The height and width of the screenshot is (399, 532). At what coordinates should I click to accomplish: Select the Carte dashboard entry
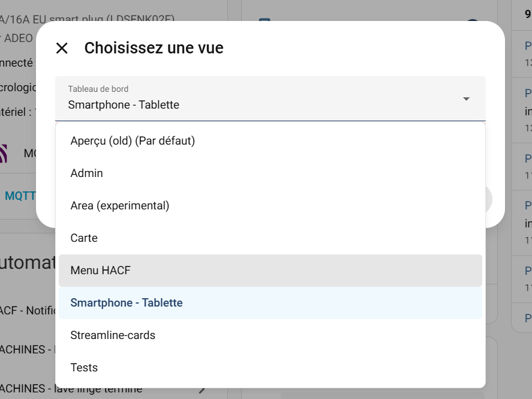84,238
